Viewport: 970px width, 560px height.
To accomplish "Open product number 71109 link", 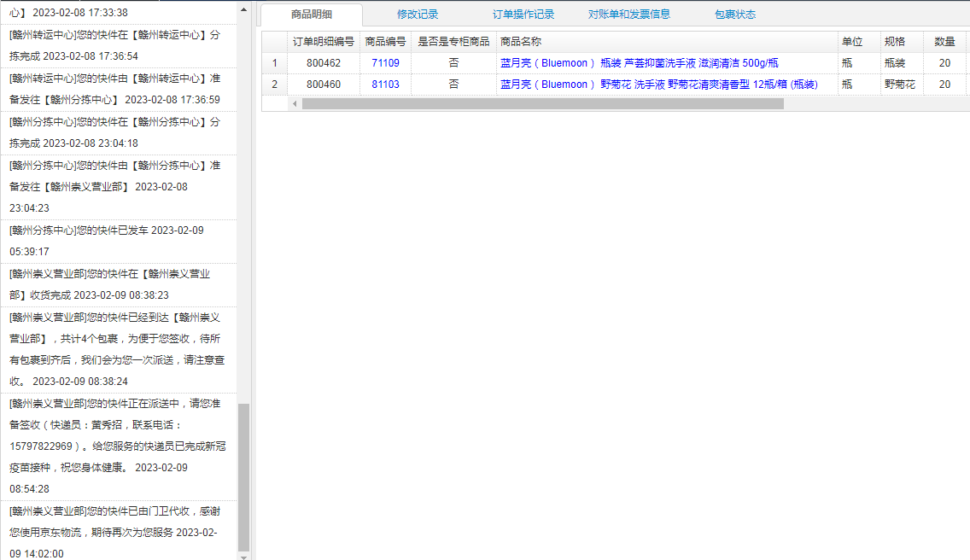I will coord(385,63).
